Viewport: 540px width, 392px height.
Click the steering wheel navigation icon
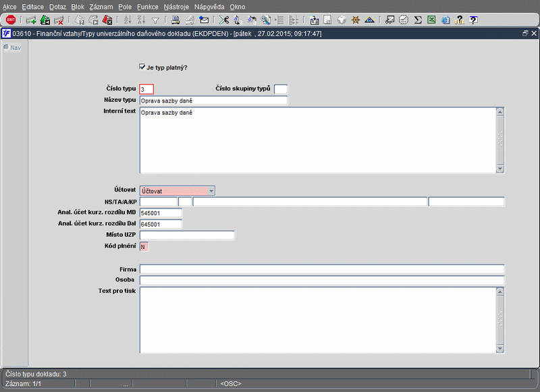pos(356,20)
